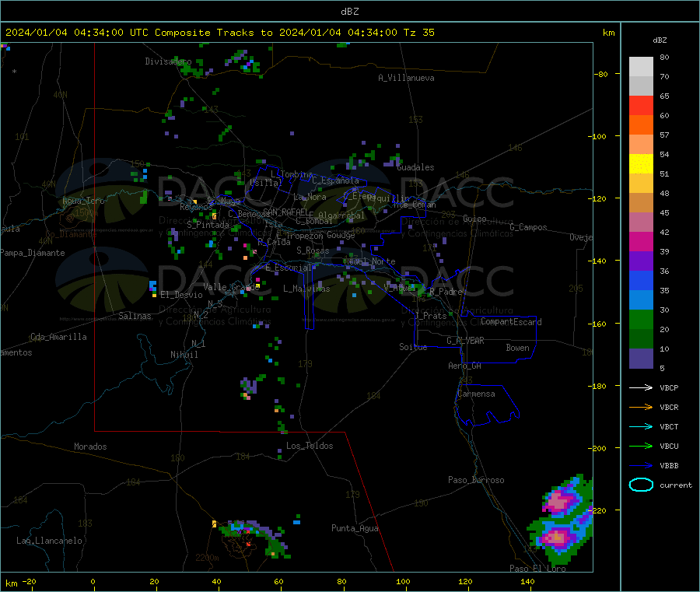Viewport: 700px width, 592px height.
Task: Select the green 30–20 dBZ color band
Action: pos(641,319)
